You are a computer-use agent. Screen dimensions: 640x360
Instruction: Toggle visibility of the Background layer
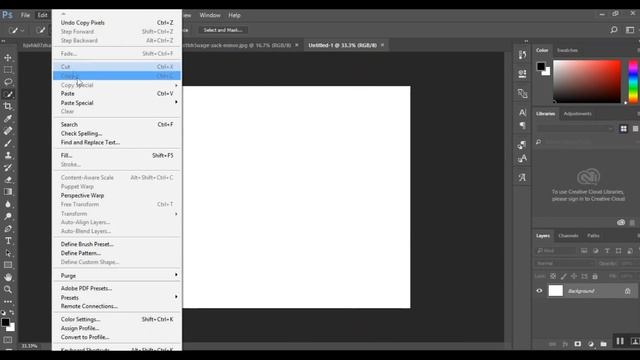[x=539, y=291]
